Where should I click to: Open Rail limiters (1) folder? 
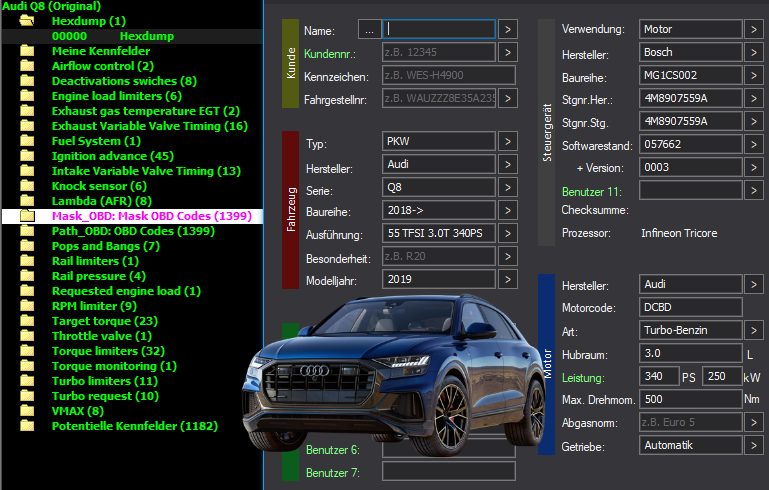pyautogui.click(x=95, y=261)
